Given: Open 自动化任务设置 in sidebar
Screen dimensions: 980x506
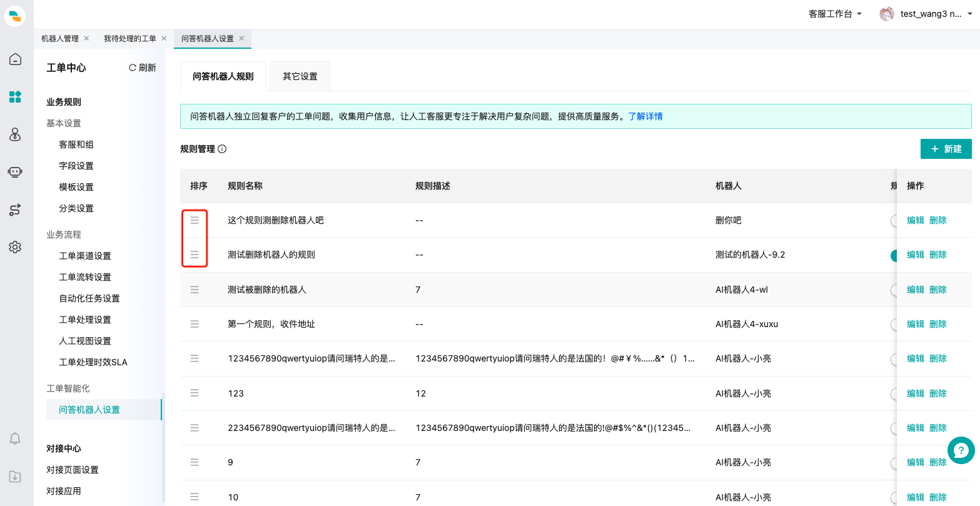Looking at the screenshot, I should coord(89,298).
